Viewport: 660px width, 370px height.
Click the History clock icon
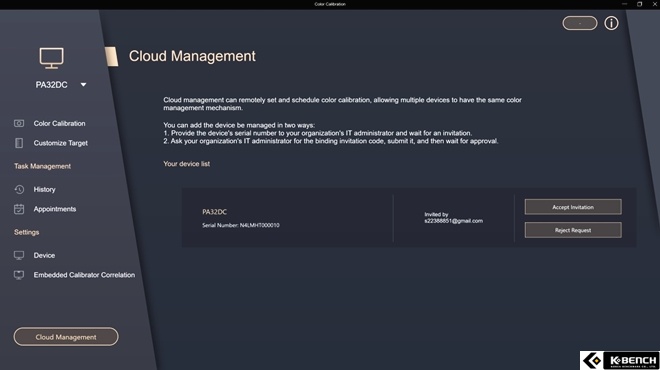tap(19, 189)
